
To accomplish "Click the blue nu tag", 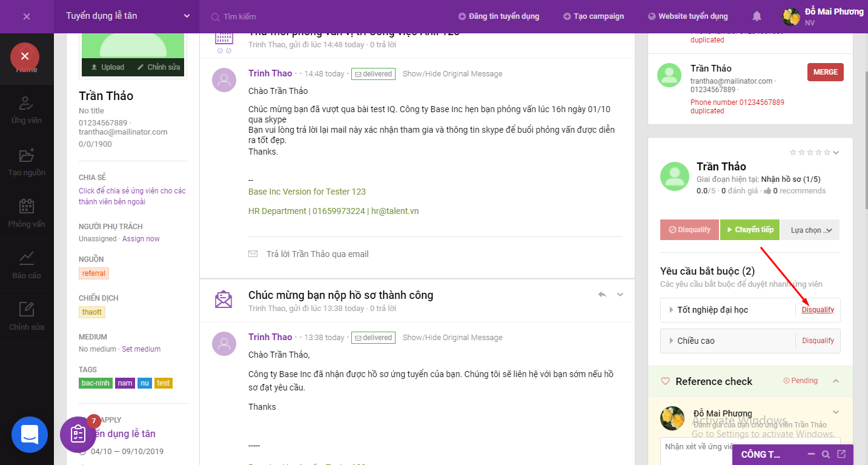I will 145,383.
